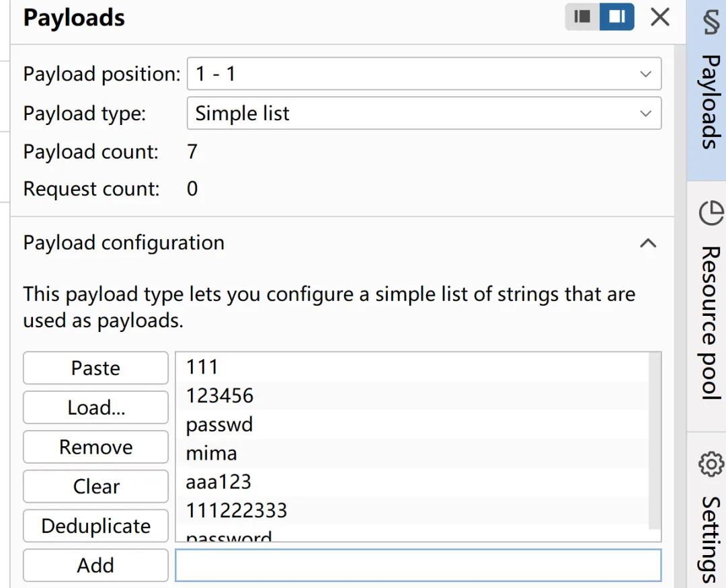This screenshot has width=726, height=588.
Task: Open the Payload position dropdown
Action: (x=424, y=74)
